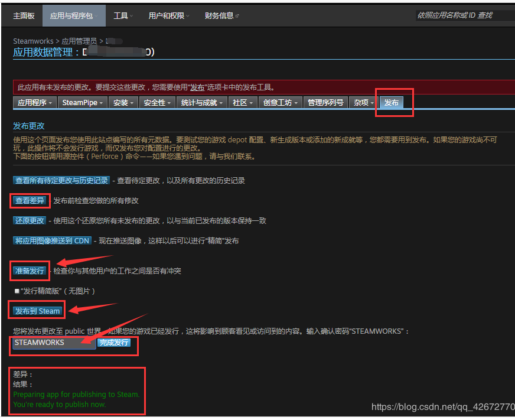Viewport: 515px width, 420px height.
Task: Click the 查看差异 button
Action: click(x=30, y=200)
